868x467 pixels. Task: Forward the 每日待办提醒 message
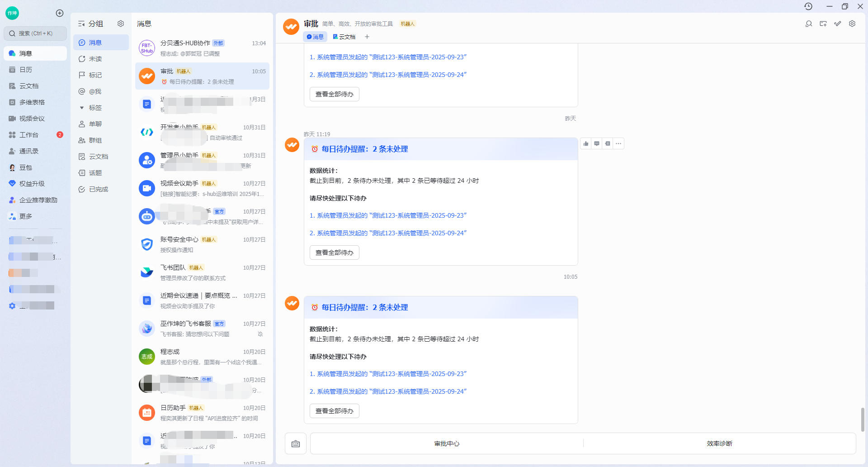pyautogui.click(x=608, y=143)
